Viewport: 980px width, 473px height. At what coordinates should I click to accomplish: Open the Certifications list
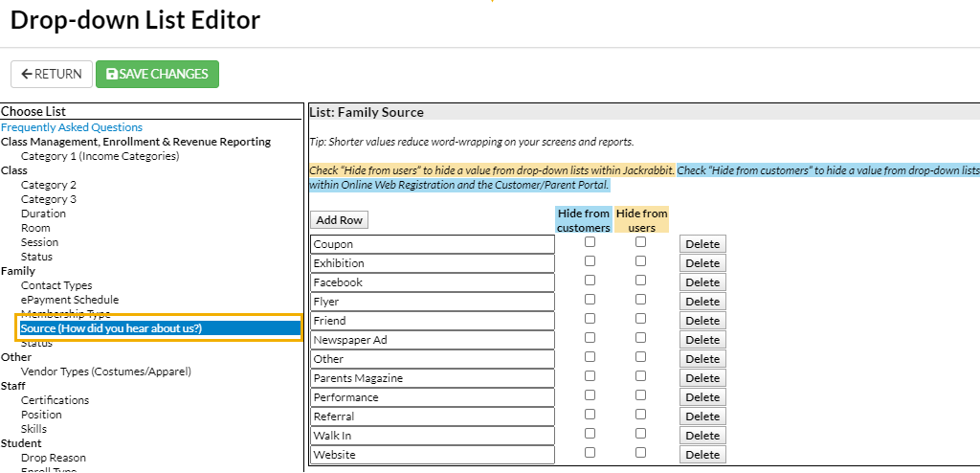click(55, 400)
